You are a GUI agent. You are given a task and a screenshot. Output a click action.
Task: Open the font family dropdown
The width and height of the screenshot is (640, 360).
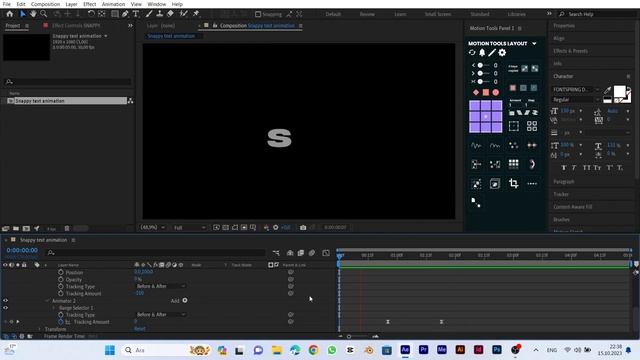coord(576,89)
